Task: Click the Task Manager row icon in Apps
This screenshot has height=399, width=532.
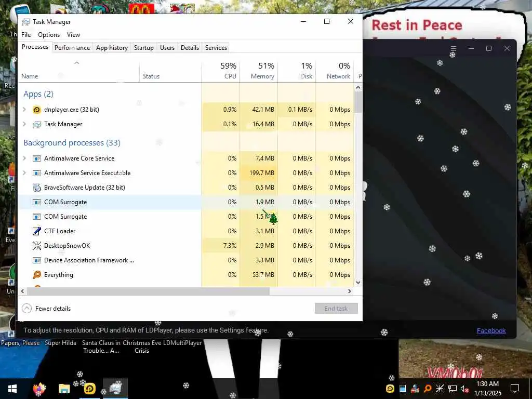Action: click(37, 124)
